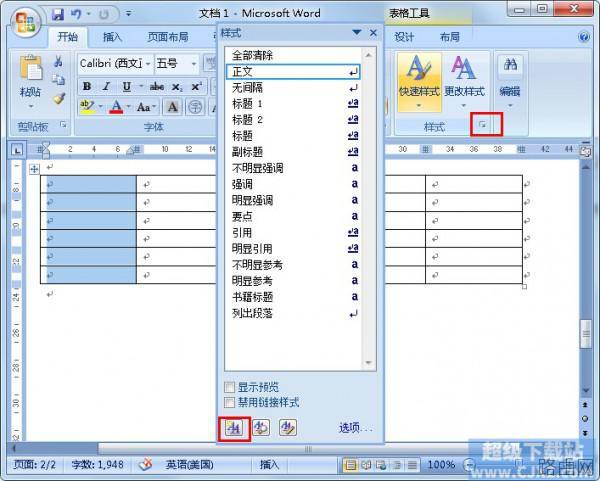Image resolution: width=600 pixels, height=481 pixels.
Task: Open the font name Calibri dropdown
Action: pos(148,64)
